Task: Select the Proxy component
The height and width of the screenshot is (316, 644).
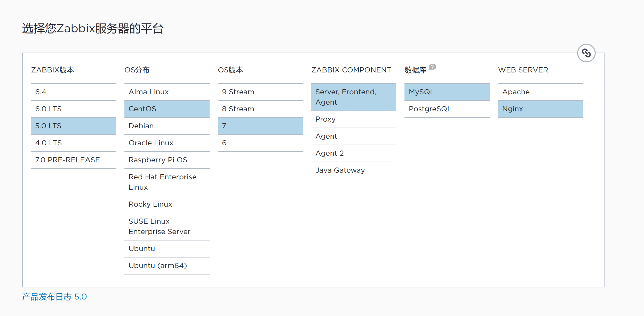Action: click(x=354, y=119)
